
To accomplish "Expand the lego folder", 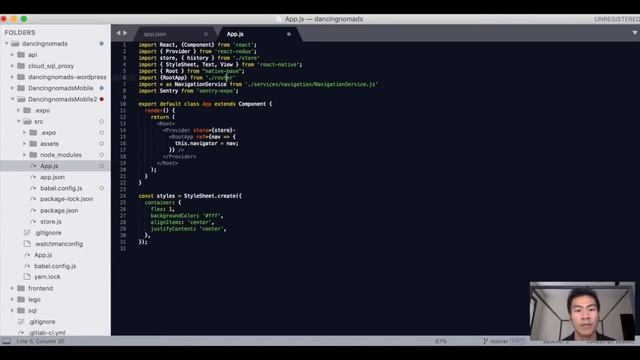I will pos(12,299).
